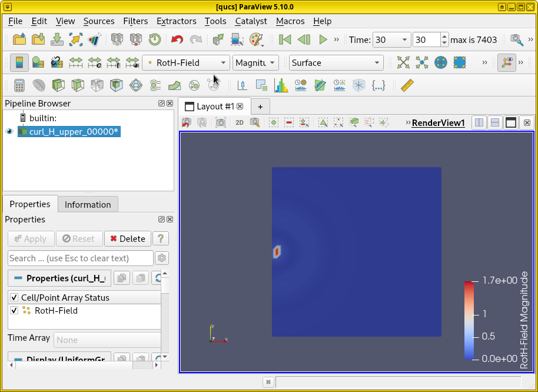
Task: Open the Surface representation dropdown
Action: [x=336, y=63]
